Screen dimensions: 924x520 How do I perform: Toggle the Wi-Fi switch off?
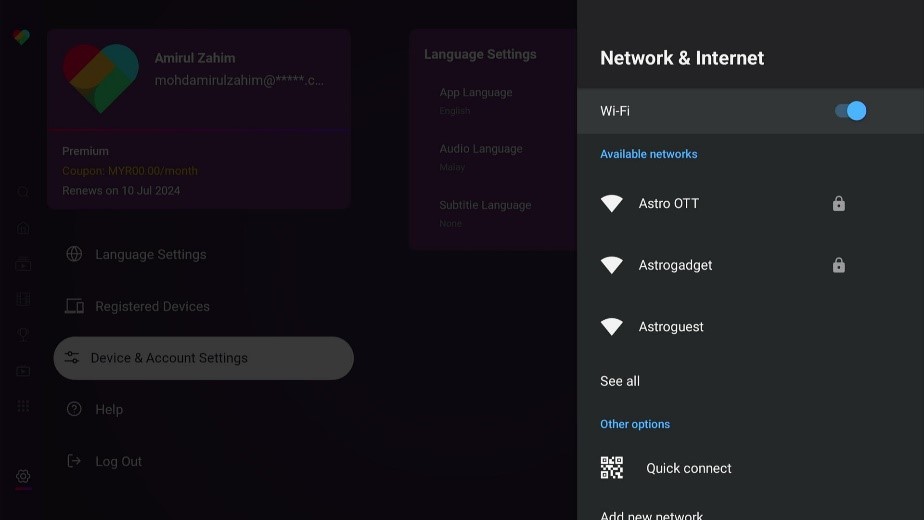tap(850, 111)
